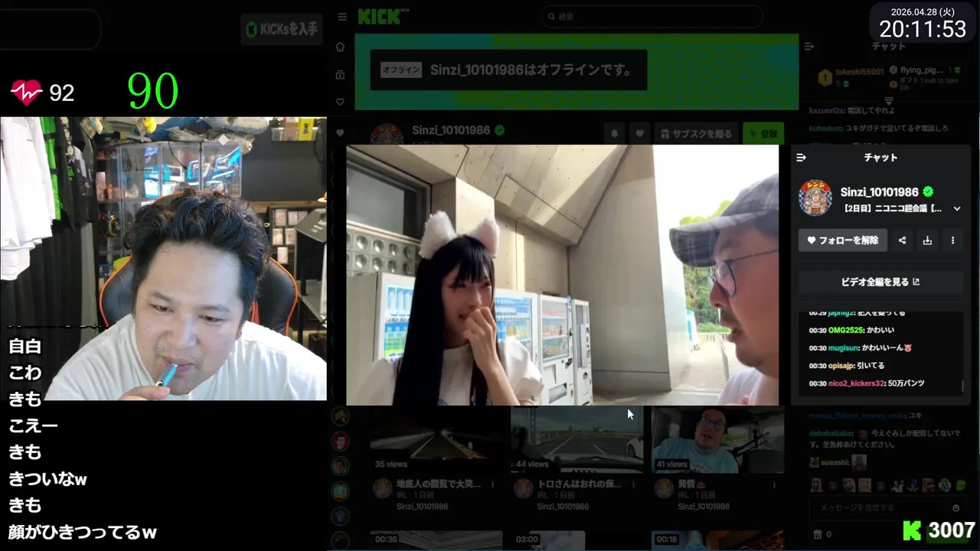Open Sinzi_10101986 avatar in clip panel
Screen dimensions: 980x551
tap(815, 199)
